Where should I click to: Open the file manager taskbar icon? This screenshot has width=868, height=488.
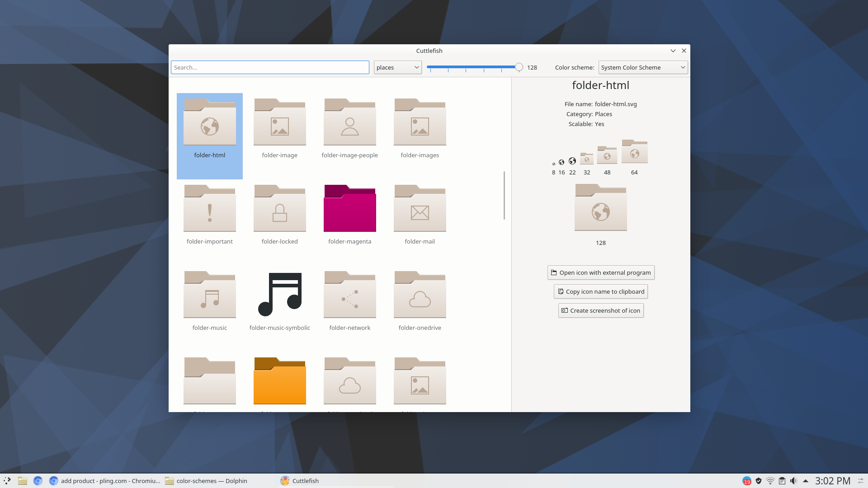click(23, 481)
